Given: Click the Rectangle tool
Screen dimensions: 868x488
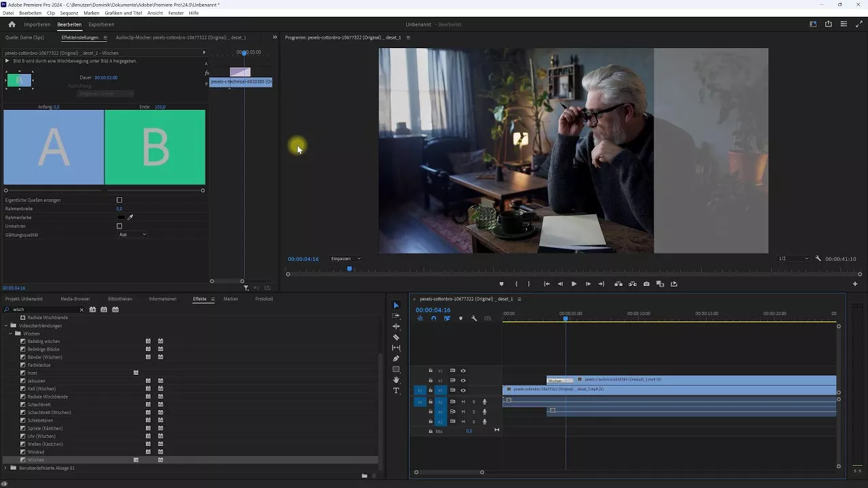Looking at the screenshot, I should pyautogui.click(x=397, y=368).
